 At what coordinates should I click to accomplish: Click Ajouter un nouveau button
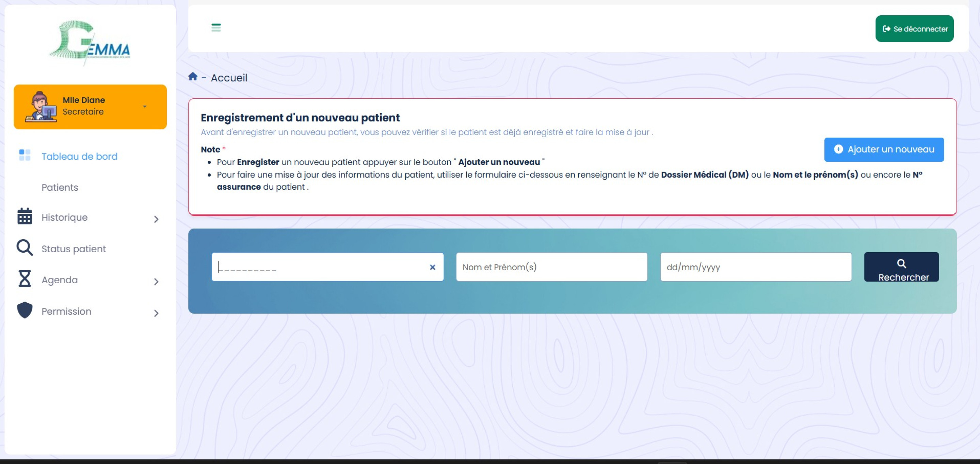(x=883, y=149)
